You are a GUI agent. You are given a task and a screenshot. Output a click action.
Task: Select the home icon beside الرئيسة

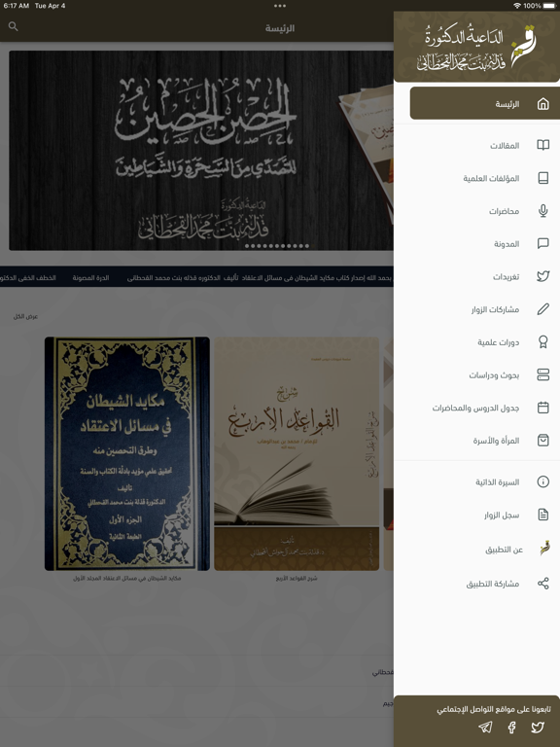(x=542, y=104)
